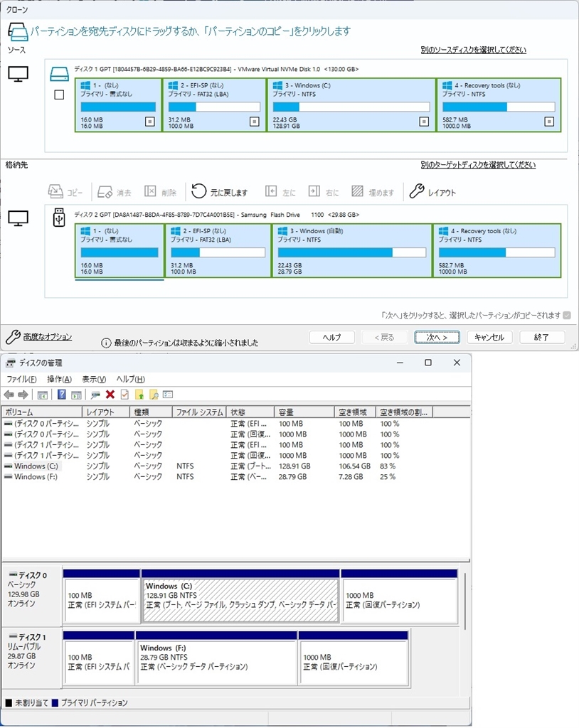Click the source computer monitor icon

pyautogui.click(x=18, y=74)
